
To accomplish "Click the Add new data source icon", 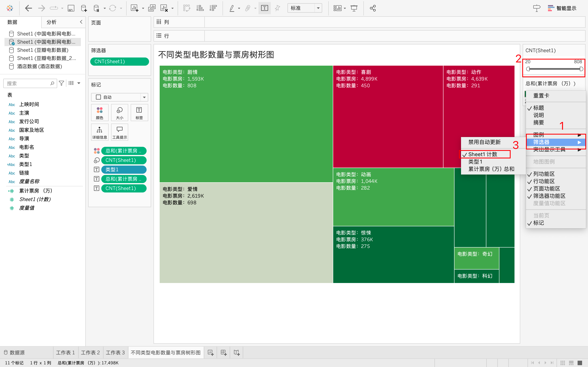I will 84,8.
